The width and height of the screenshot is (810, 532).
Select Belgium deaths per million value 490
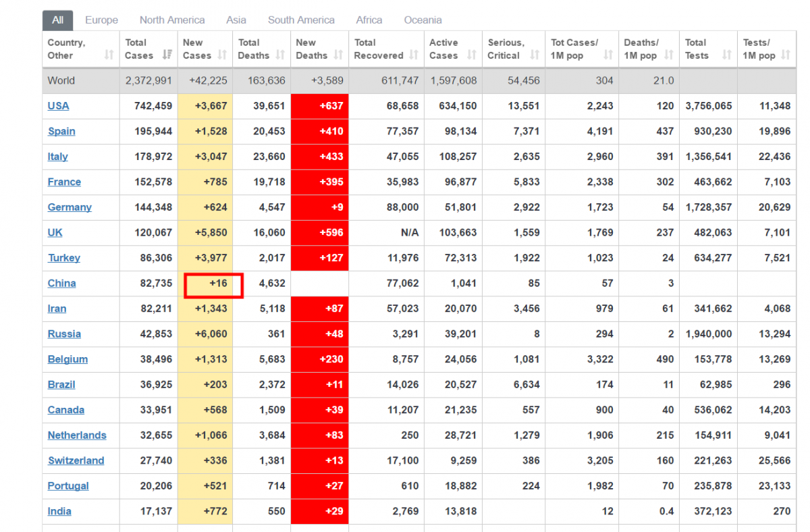pyautogui.click(x=665, y=359)
